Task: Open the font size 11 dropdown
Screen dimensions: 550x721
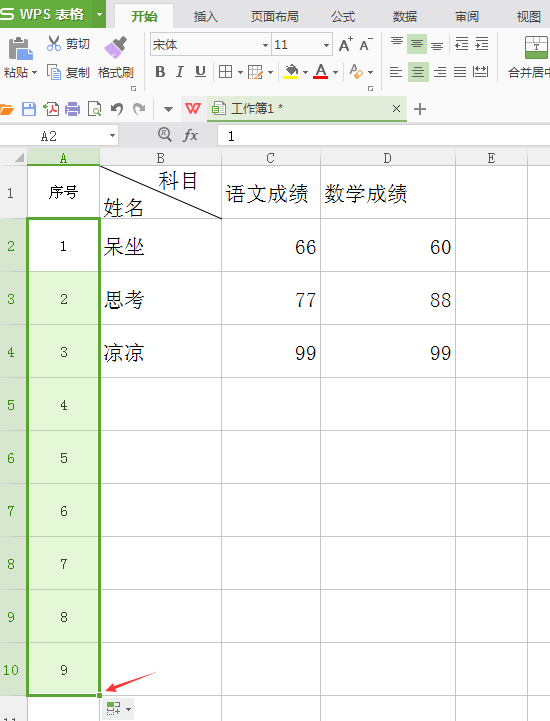Action: 326,45
